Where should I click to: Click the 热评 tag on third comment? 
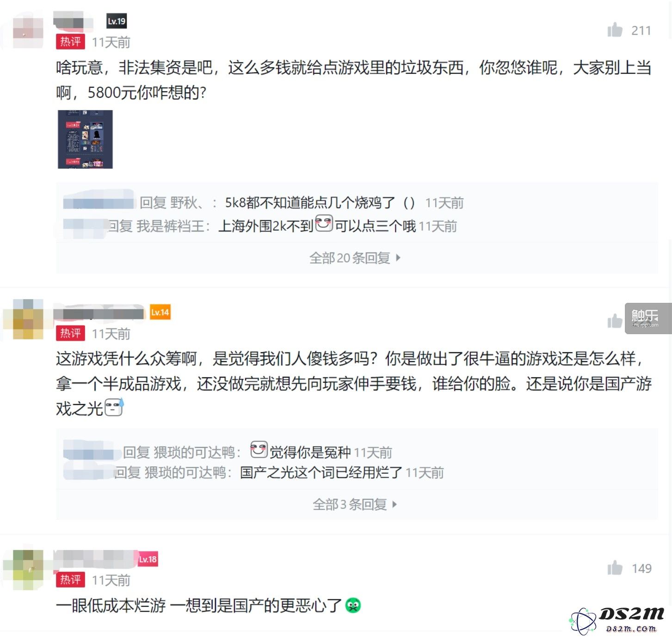click(70, 579)
